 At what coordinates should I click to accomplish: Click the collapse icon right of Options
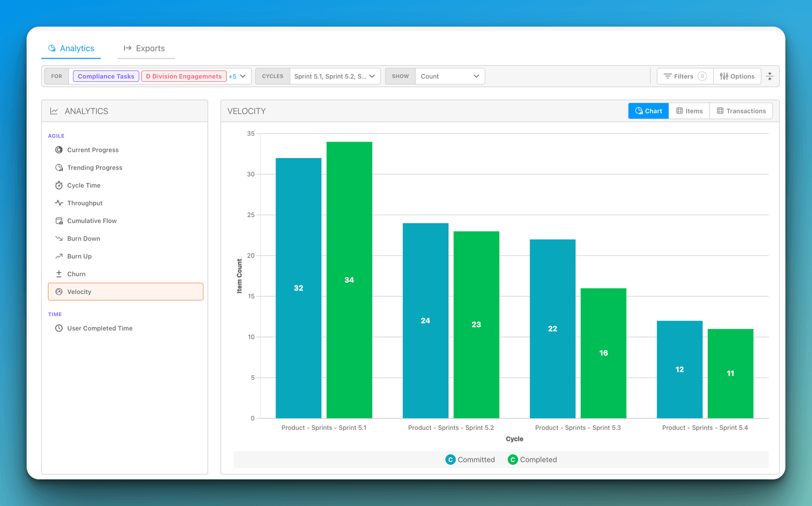coord(770,76)
